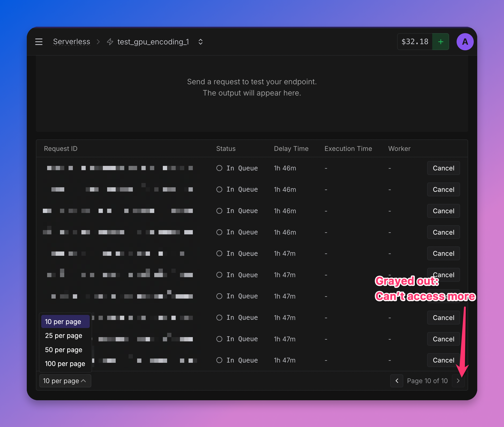Expand the endpoint switcher up-down chevrons
504x427 pixels.
[200, 42]
